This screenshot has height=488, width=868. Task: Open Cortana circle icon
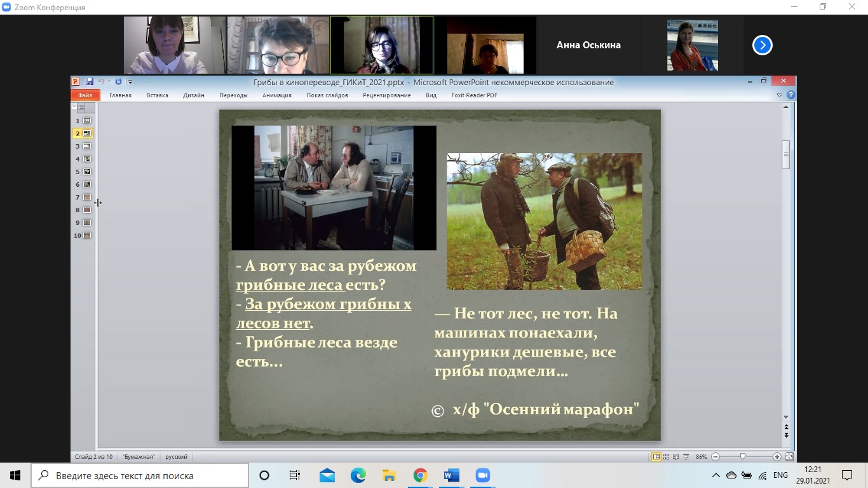click(x=264, y=475)
